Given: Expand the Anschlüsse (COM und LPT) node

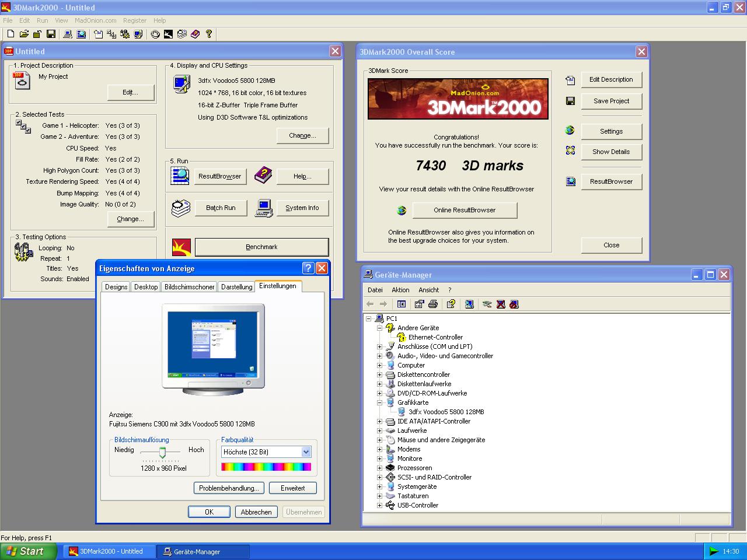Looking at the screenshot, I should click(x=379, y=346).
